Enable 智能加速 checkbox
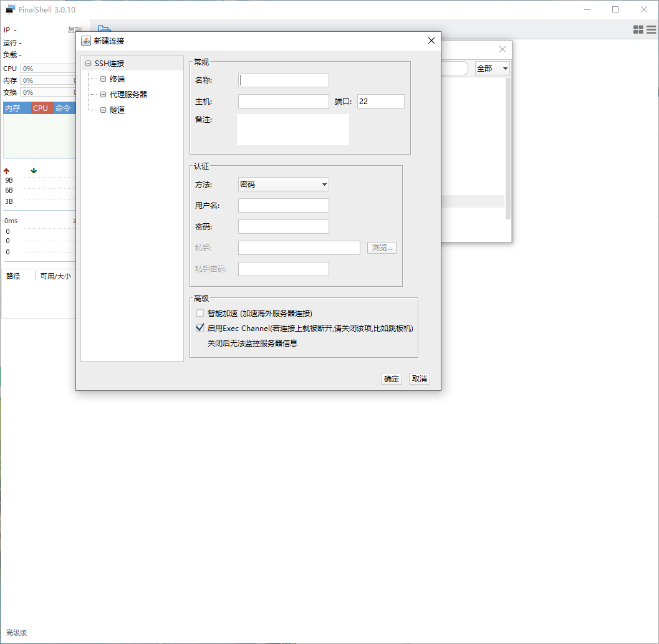The image size is (659, 644). pos(200,313)
